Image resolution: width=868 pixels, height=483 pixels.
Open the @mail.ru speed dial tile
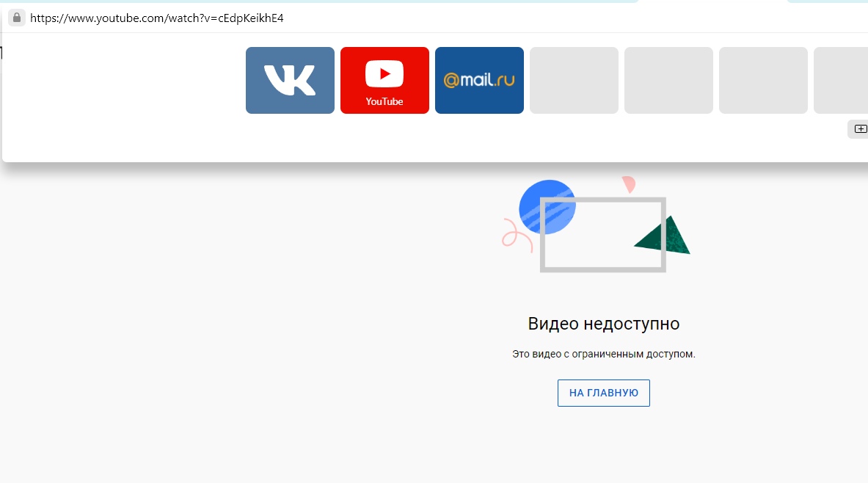[x=479, y=80]
